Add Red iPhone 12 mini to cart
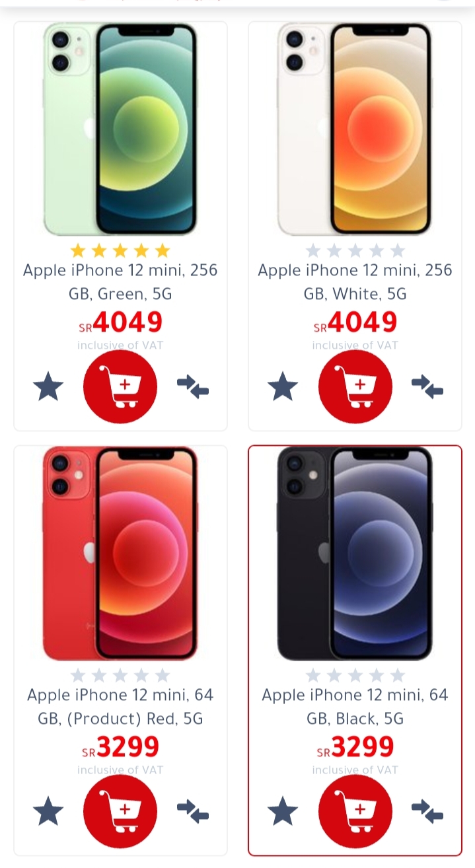The width and height of the screenshot is (475, 868). 120,811
